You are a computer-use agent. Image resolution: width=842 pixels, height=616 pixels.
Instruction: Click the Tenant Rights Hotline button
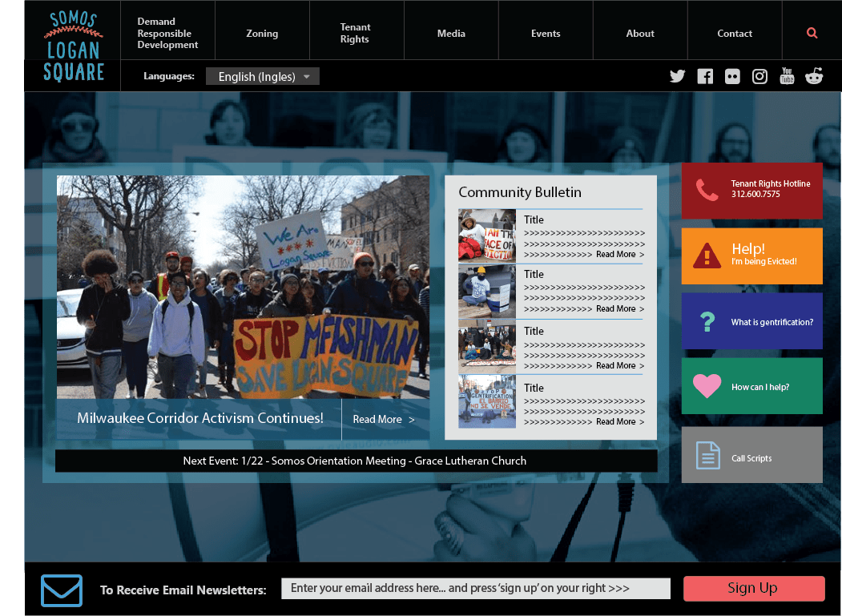pos(751,191)
